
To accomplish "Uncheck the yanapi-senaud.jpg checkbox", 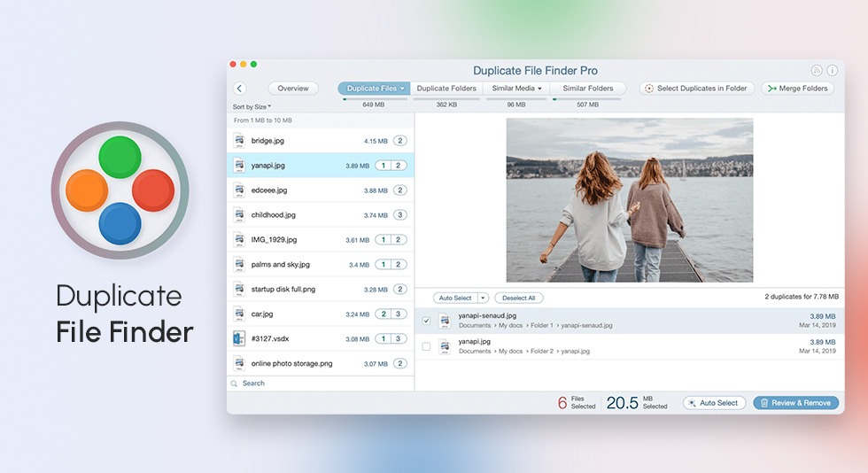I will [426, 321].
